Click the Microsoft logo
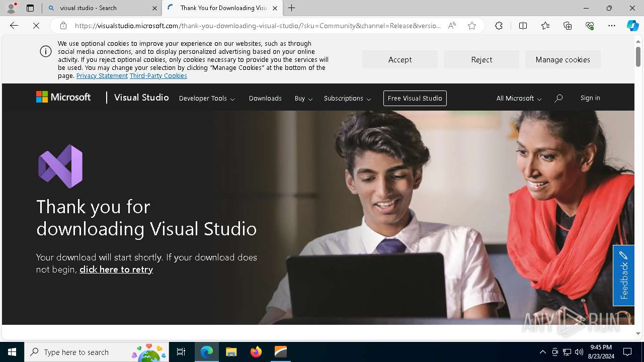This screenshot has width=644, height=362. [63, 97]
